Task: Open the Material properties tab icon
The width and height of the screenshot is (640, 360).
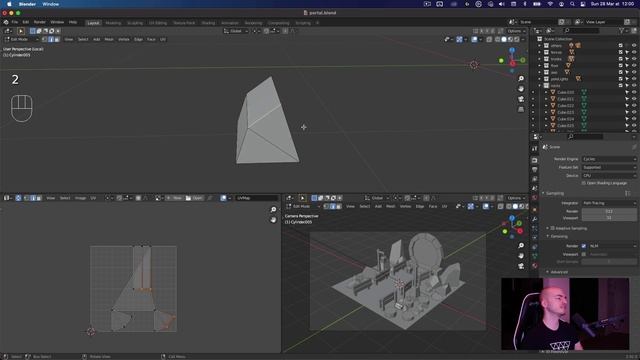Action: (535, 266)
